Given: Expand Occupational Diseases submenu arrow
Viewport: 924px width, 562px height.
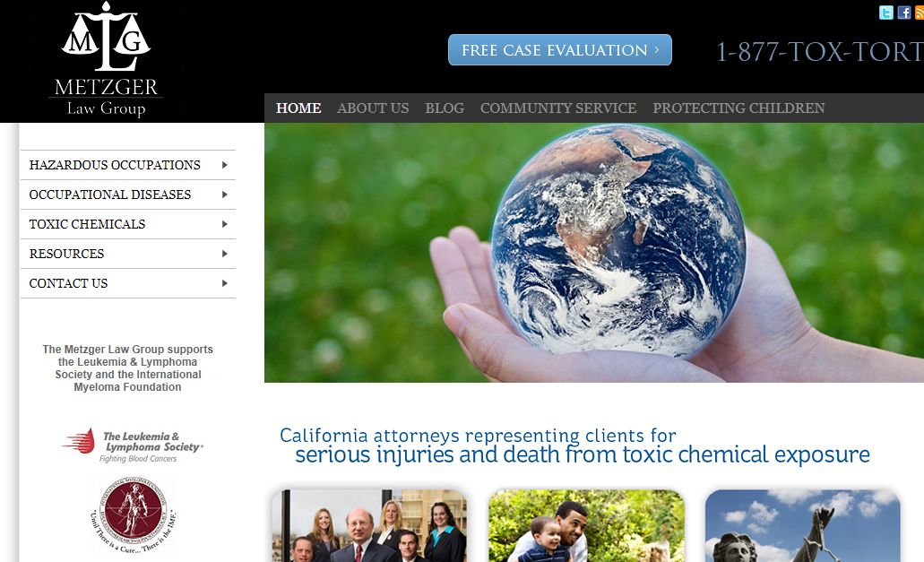Looking at the screenshot, I should tap(225, 195).
